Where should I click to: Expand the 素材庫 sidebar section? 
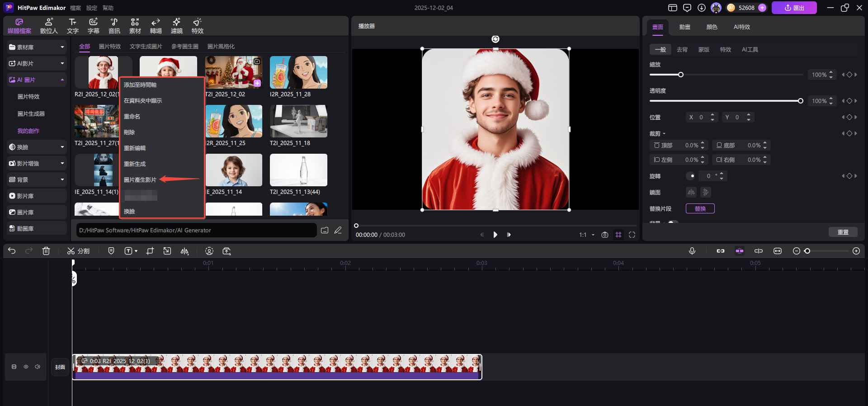[x=37, y=47]
